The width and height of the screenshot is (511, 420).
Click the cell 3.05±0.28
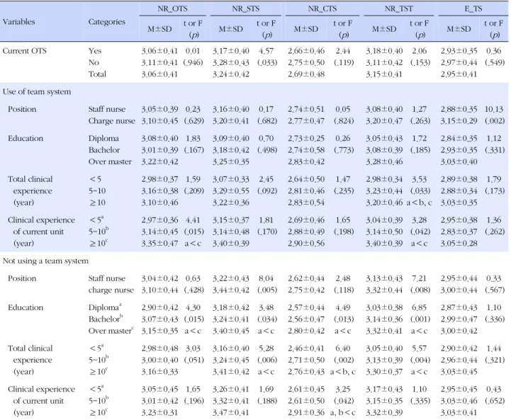tap(459, 243)
